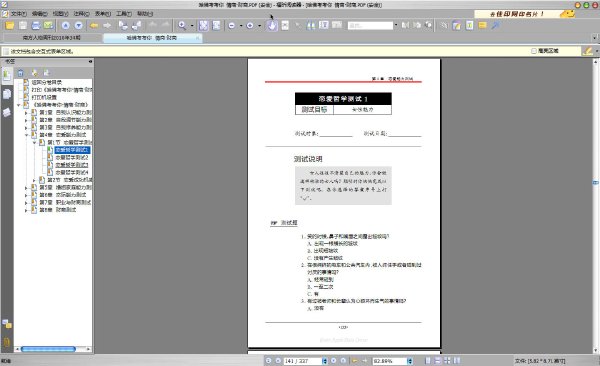This screenshot has width=600, height=366.
Task: Collapse the 第1节 bookmark node
Action: click(34, 143)
